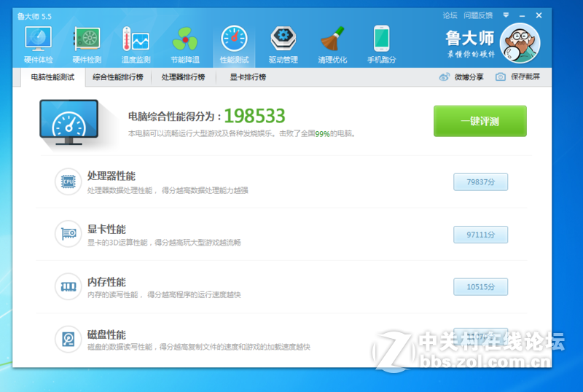Click the camera icon beside 保存截屏

tap(501, 77)
